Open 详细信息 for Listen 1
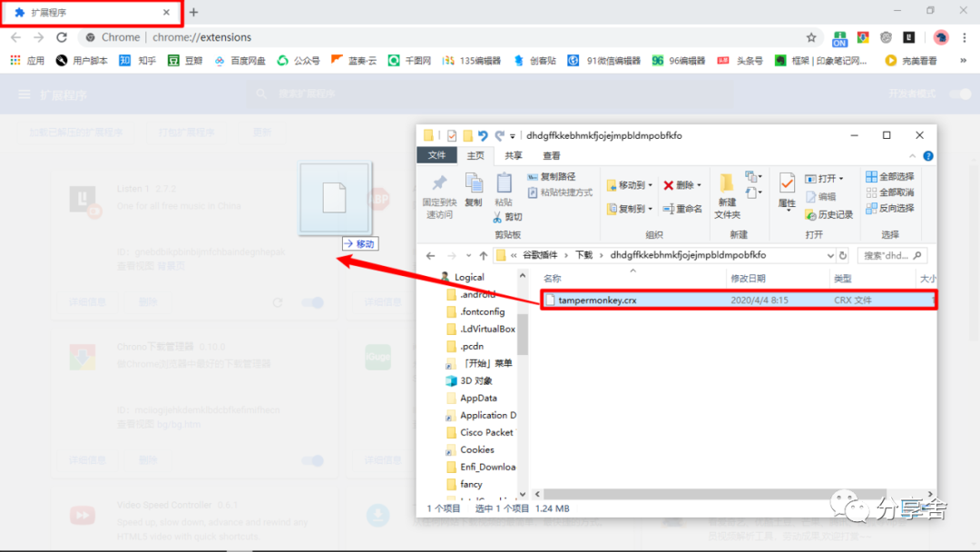Viewport: 980px width, 552px height. click(87, 302)
